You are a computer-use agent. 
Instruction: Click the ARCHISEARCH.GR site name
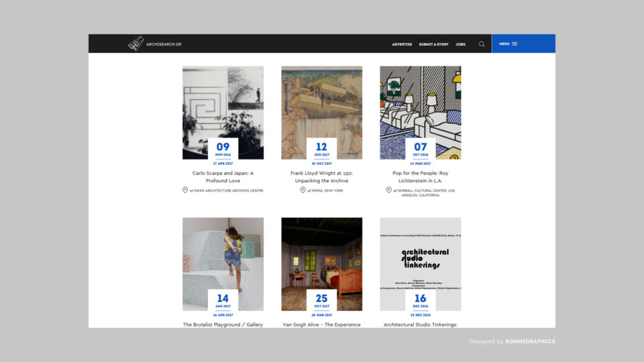164,44
